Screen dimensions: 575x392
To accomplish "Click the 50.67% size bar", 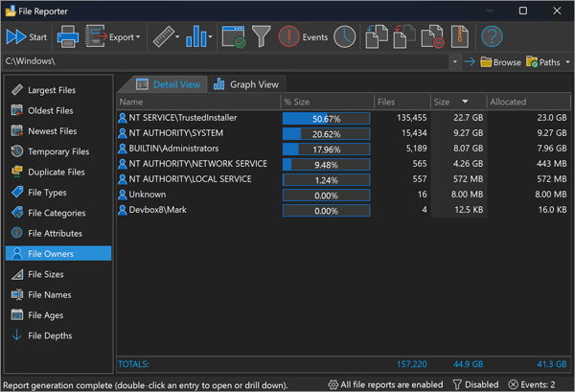I will pyautogui.click(x=327, y=119).
